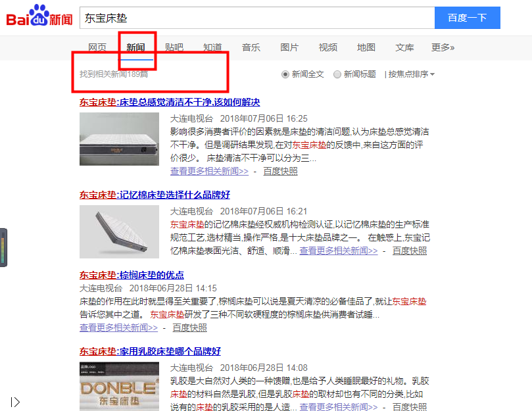Click 查看更多相关新闻>> for the 记忆棉床垫 article
The height and width of the screenshot is (411, 532).
pyautogui.click(x=339, y=251)
